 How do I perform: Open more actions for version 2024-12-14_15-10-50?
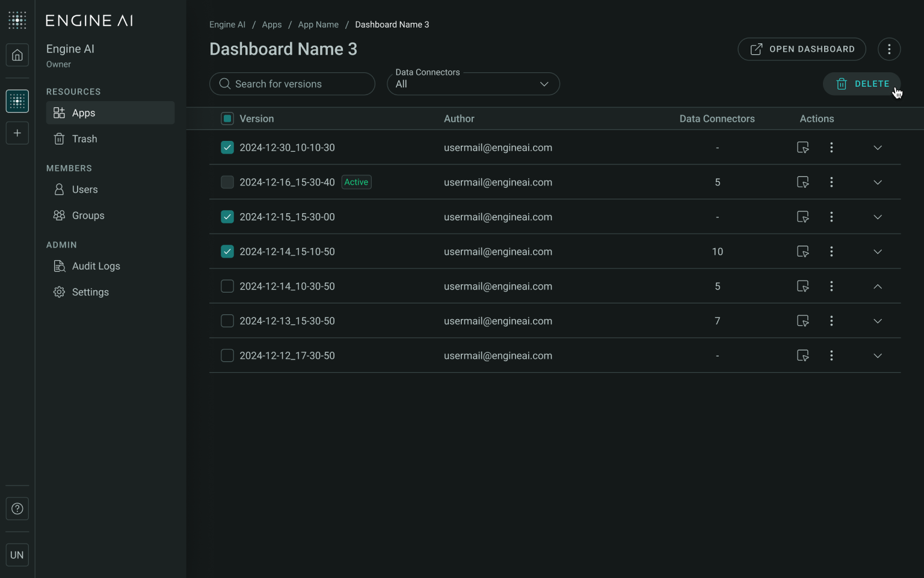click(x=831, y=252)
